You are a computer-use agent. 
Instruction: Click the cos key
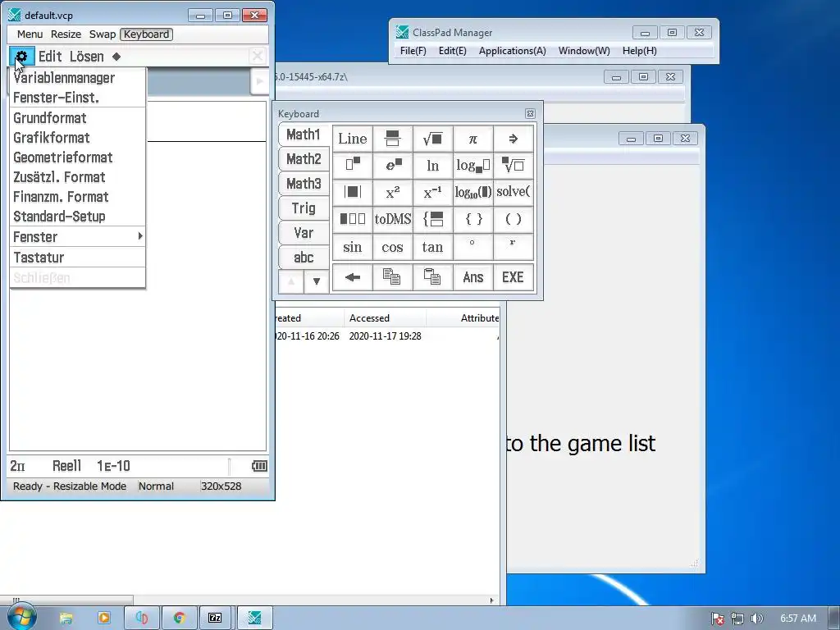tap(393, 247)
